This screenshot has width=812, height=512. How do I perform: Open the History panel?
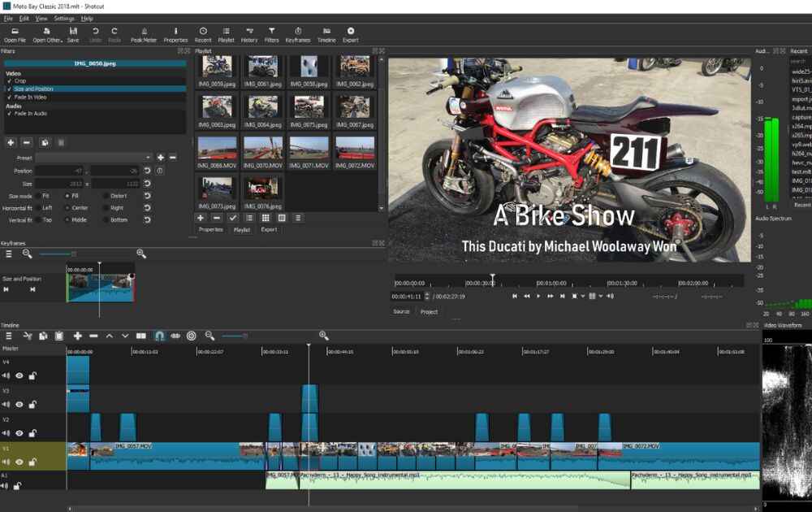249,35
